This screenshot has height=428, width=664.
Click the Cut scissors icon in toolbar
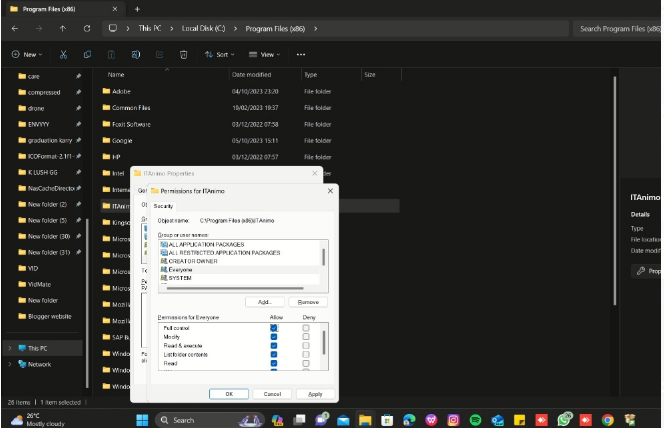point(63,54)
